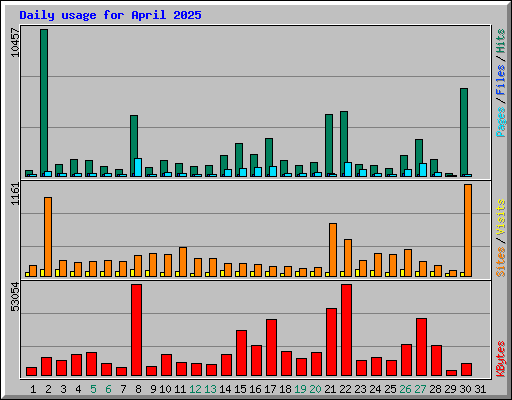Click the green hits bar for day 30
The width and height of the screenshot is (512, 400).
coord(464,132)
